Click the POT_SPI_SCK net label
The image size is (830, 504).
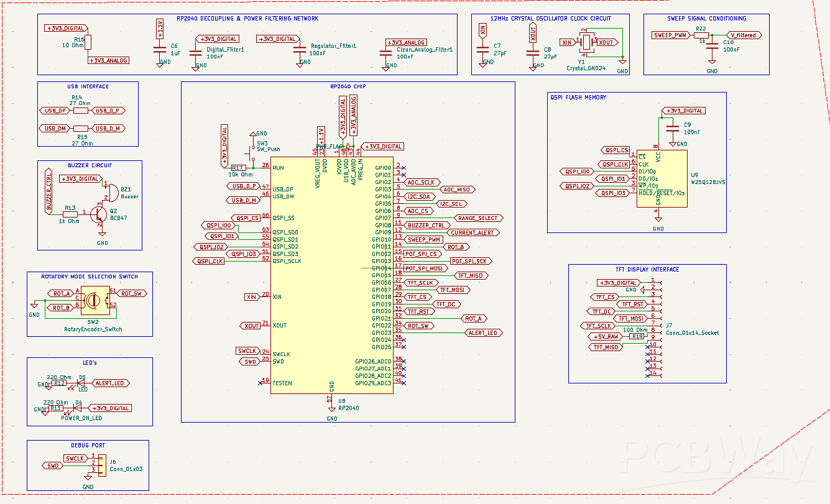point(471,261)
